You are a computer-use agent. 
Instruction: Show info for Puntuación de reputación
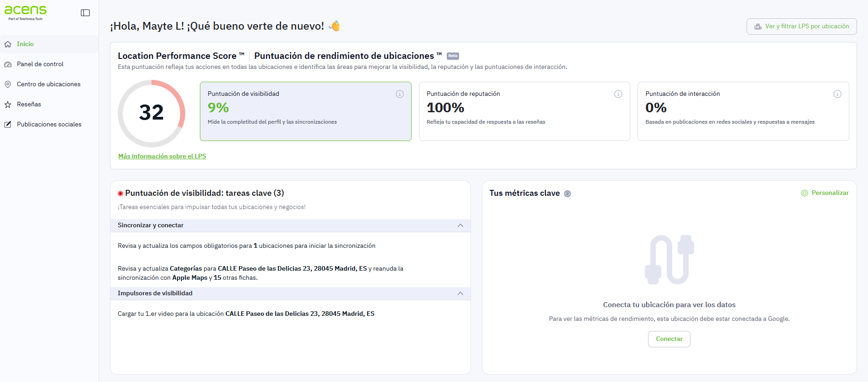pos(618,94)
